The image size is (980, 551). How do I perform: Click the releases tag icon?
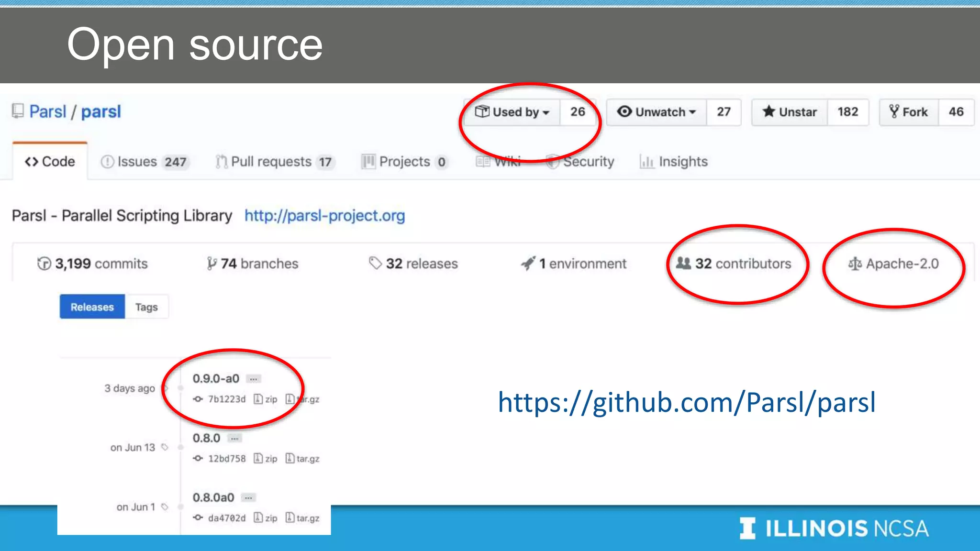(375, 263)
